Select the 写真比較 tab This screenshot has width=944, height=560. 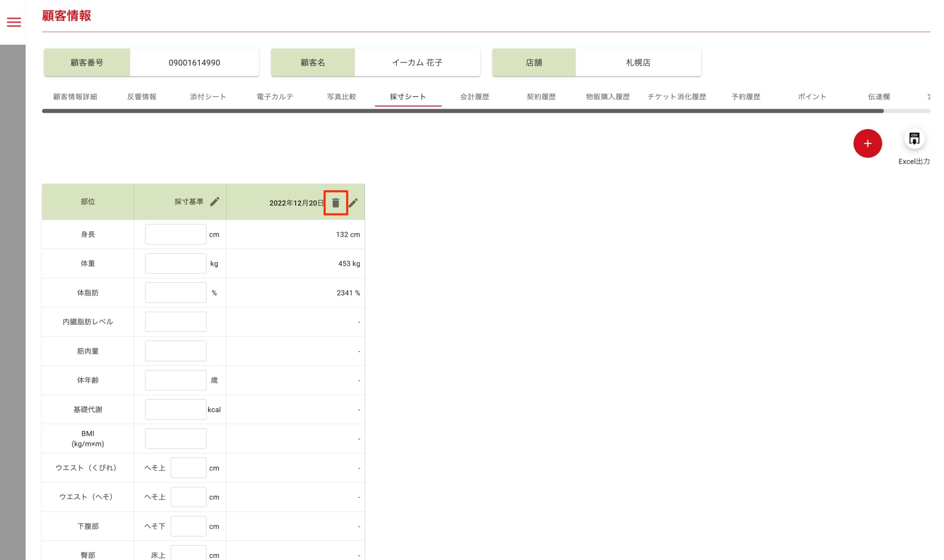click(x=341, y=97)
